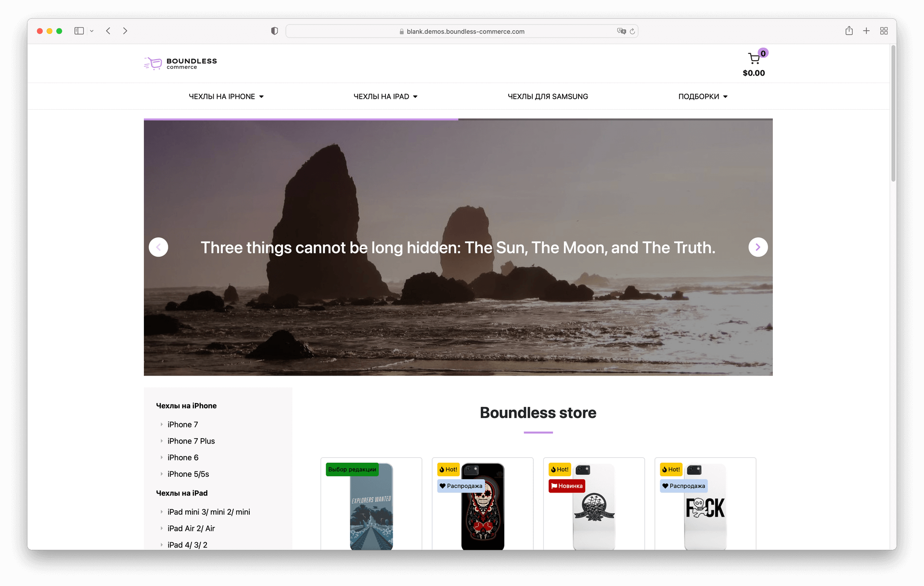This screenshot has height=586, width=924.
Task: Select iPhone 7 Plus in sidebar
Action: [191, 441]
